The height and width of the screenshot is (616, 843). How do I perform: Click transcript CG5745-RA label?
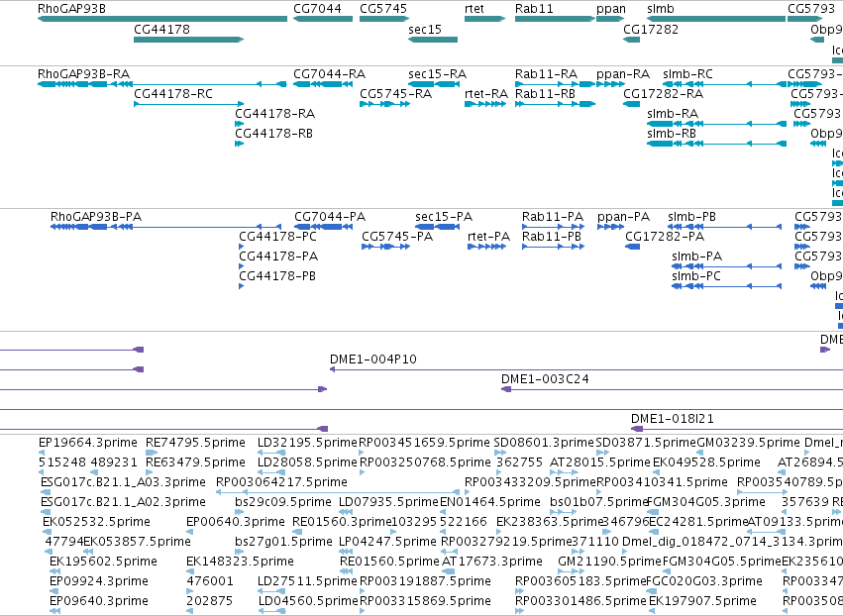tap(395, 93)
